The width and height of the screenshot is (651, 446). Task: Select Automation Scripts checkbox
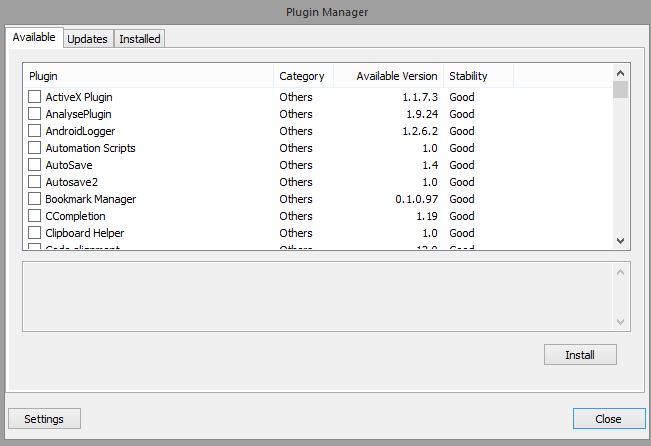point(35,148)
